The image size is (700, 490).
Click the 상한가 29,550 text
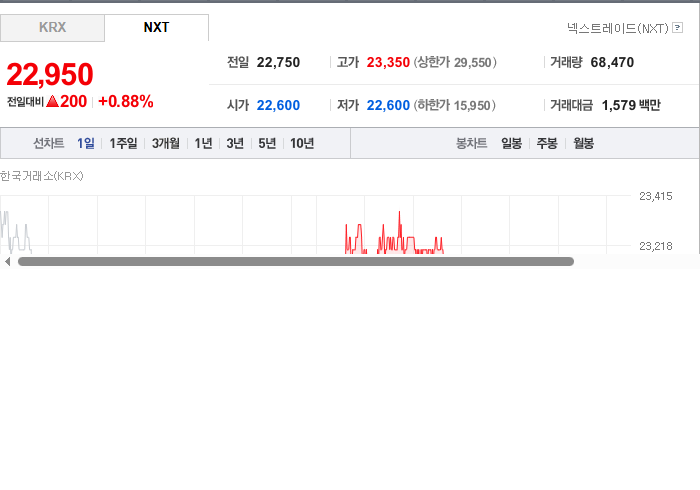(455, 62)
